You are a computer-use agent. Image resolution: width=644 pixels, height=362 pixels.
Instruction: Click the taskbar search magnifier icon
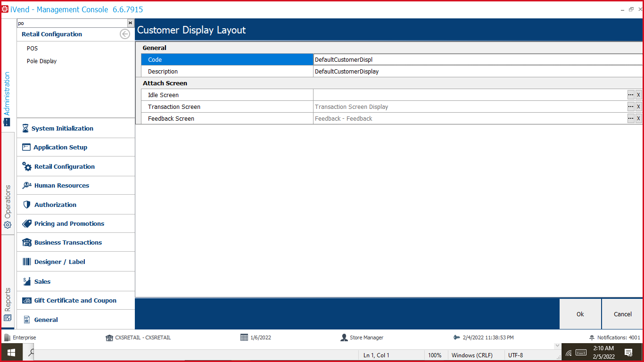tap(31, 352)
